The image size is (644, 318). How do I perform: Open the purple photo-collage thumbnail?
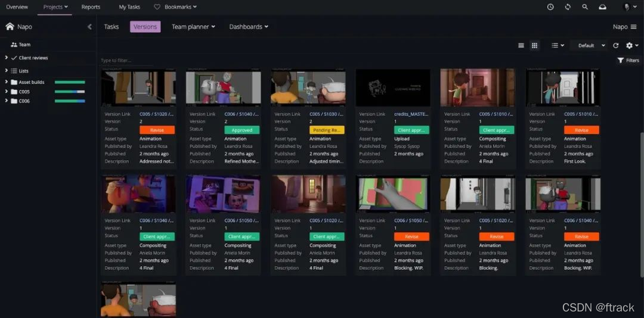coord(223,194)
